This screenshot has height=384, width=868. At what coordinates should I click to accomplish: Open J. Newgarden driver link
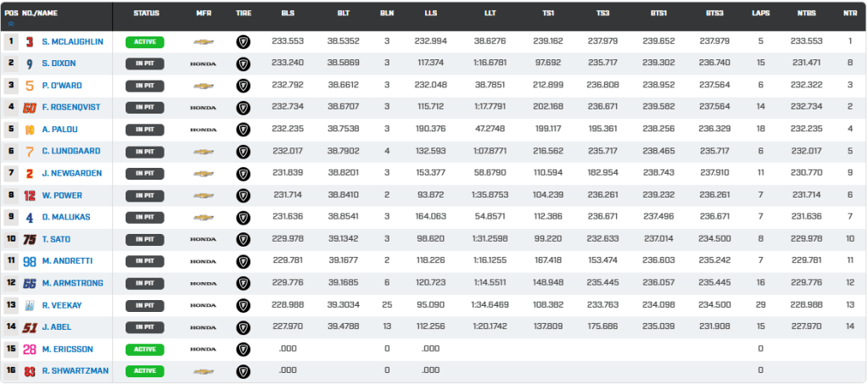tap(72, 173)
